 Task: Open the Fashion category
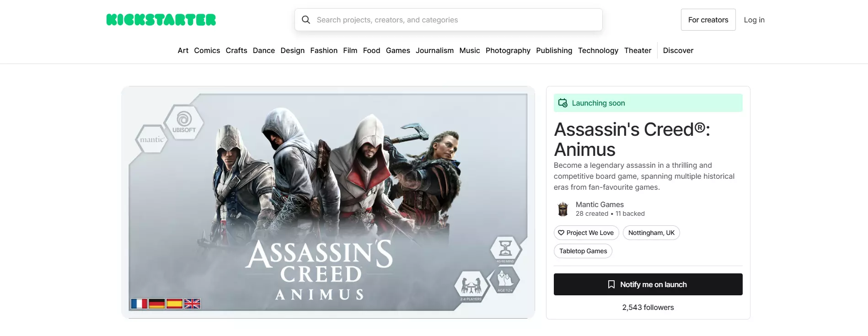pos(324,50)
